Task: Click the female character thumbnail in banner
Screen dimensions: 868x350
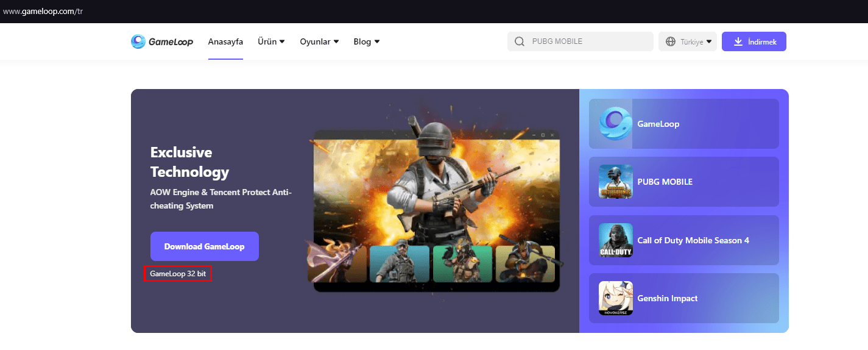Action: pyautogui.click(x=338, y=263)
